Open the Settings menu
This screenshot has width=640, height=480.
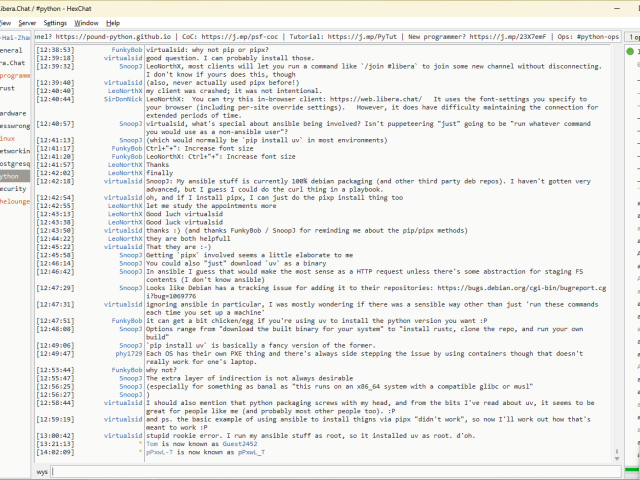pos(56,22)
